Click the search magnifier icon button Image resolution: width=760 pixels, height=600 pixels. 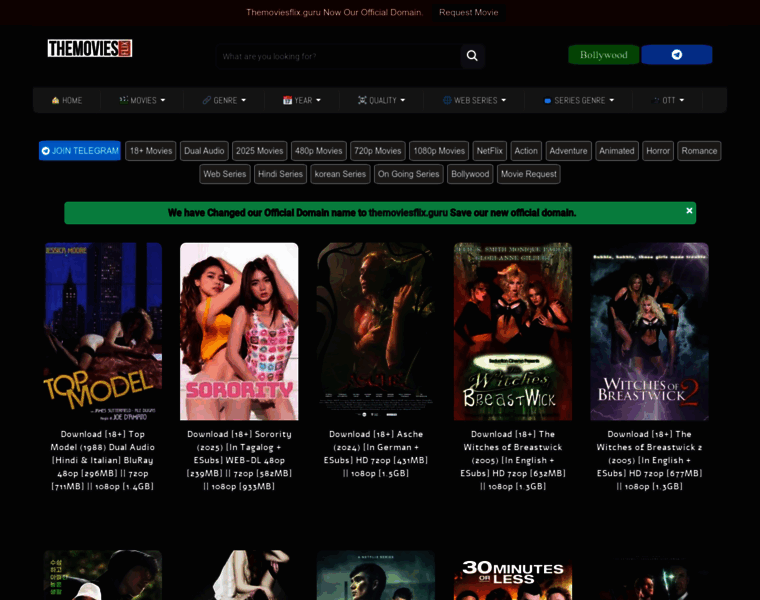472,56
